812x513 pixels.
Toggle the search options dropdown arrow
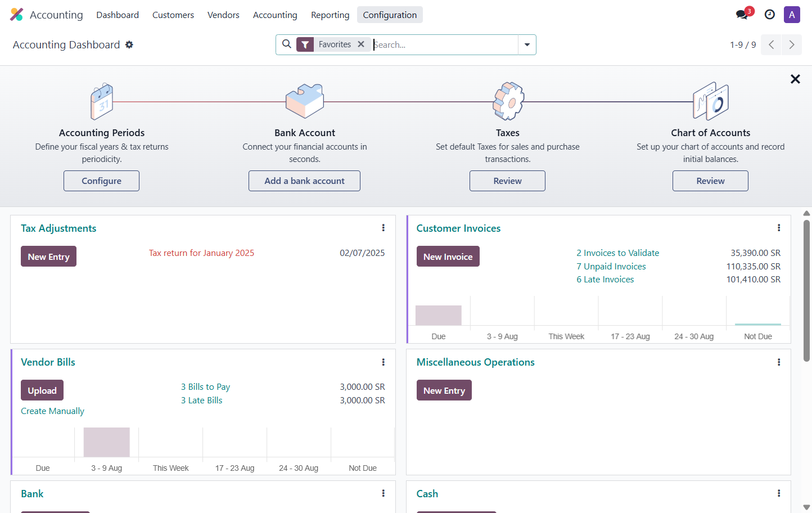coord(527,44)
